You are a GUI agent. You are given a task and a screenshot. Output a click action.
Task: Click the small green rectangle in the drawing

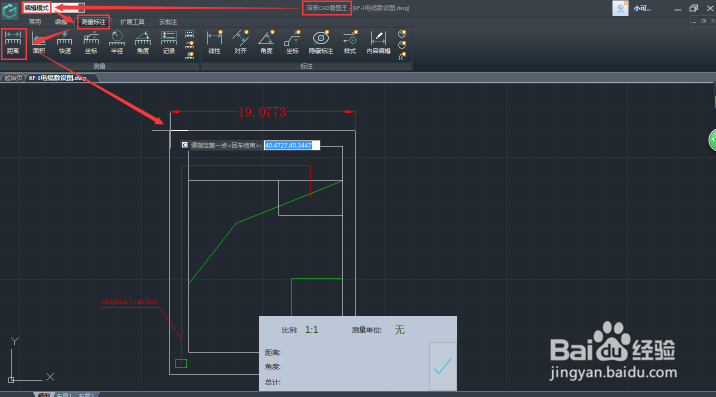(x=181, y=364)
